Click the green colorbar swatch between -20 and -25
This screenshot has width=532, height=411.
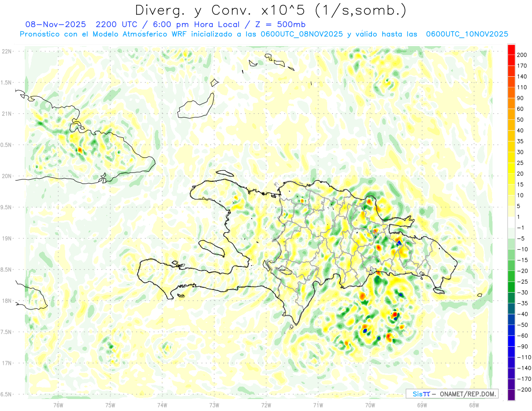[512, 276]
